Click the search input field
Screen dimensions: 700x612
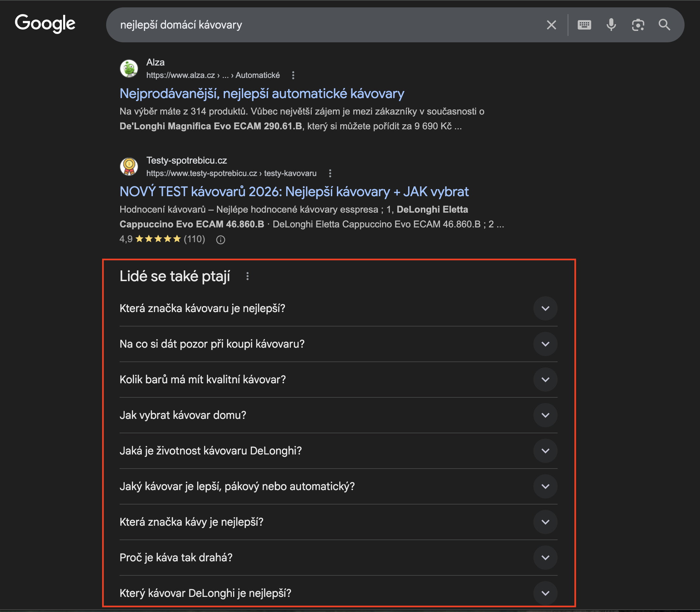[324, 25]
